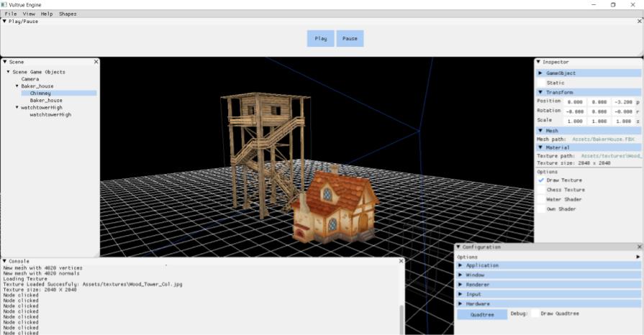Collapse Scene Game Objects tree node
Viewport: 644px width, 335px height.
click(x=8, y=71)
